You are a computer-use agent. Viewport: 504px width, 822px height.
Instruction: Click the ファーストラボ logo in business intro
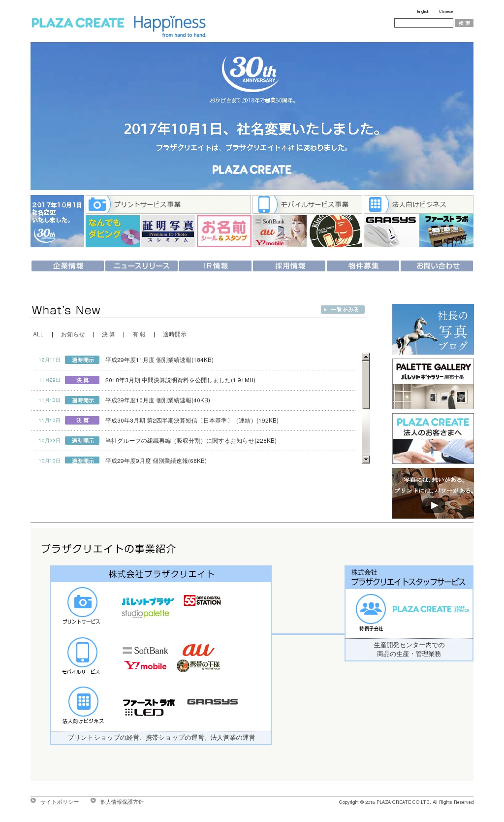click(x=149, y=702)
